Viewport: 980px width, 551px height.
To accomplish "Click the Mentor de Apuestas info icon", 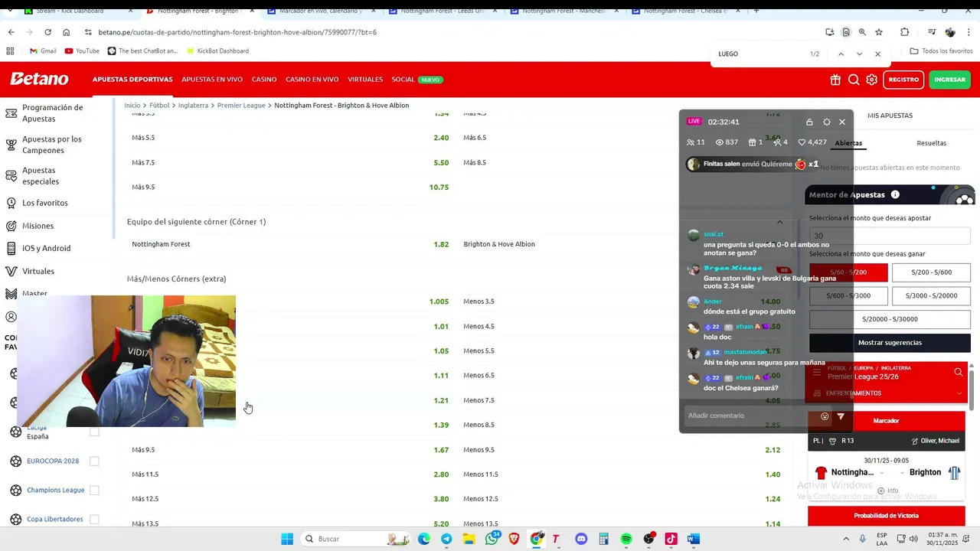I will point(895,194).
